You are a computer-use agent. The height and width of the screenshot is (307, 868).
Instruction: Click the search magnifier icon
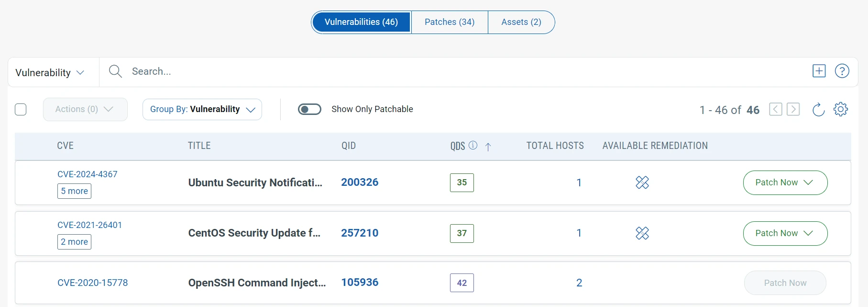click(x=115, y=71)
